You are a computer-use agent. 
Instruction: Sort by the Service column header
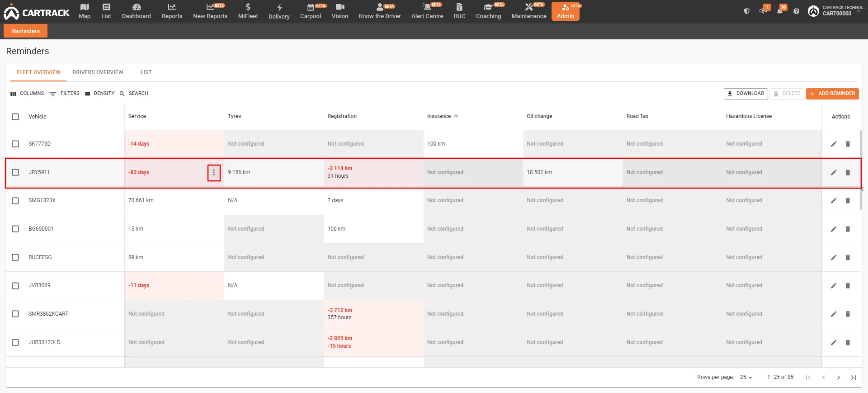click(137, 116)
